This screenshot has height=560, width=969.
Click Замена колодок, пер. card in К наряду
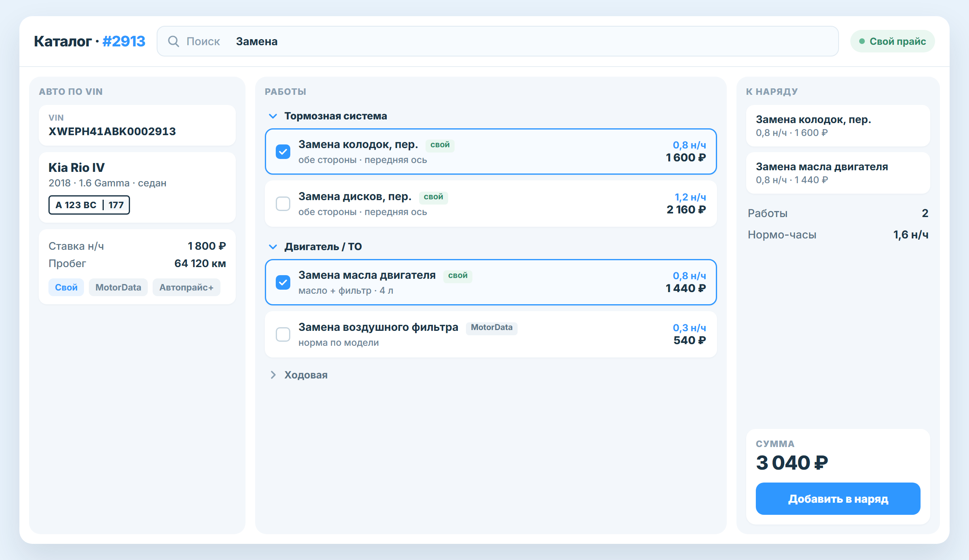(x=838, y=126)
